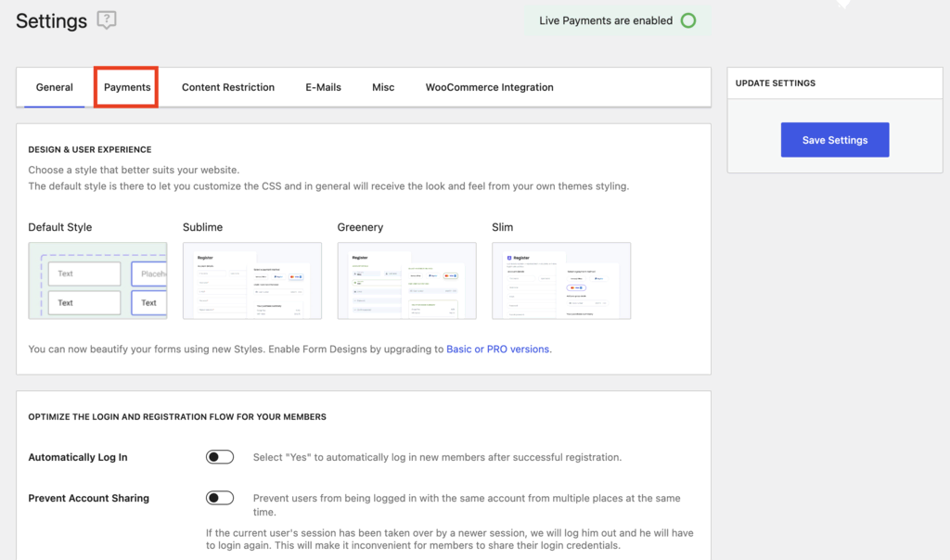Click the Save Settings button

click(834, 139)
